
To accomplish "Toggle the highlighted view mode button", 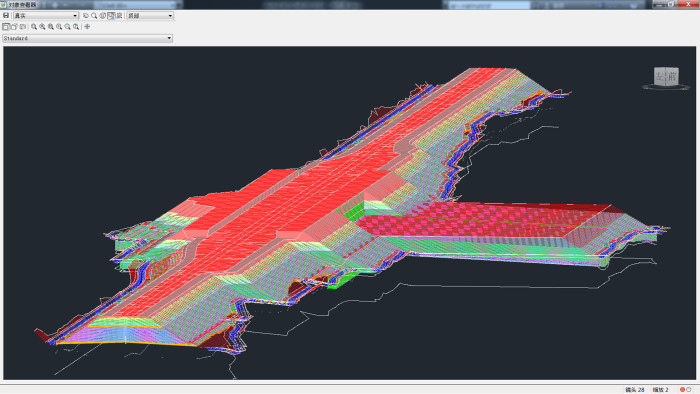I will pos(111,16).
